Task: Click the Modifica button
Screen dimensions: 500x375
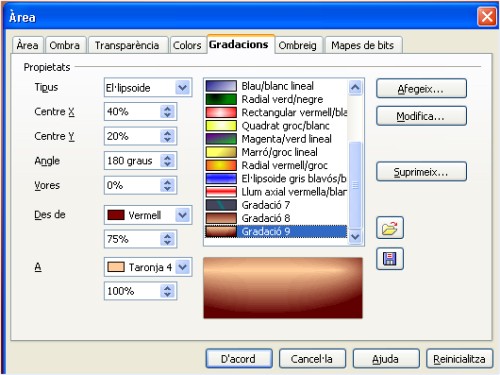Action: tap(421, 116)
